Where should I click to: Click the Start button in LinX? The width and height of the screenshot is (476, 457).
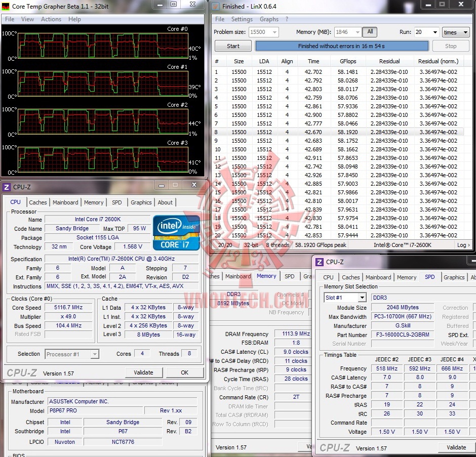tap(233, 46)
